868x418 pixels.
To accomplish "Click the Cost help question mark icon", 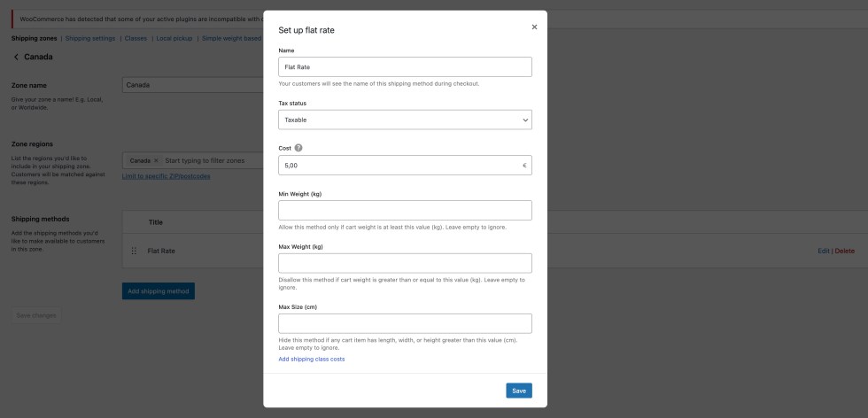I will pyautogui.click(x=298, y=149).
